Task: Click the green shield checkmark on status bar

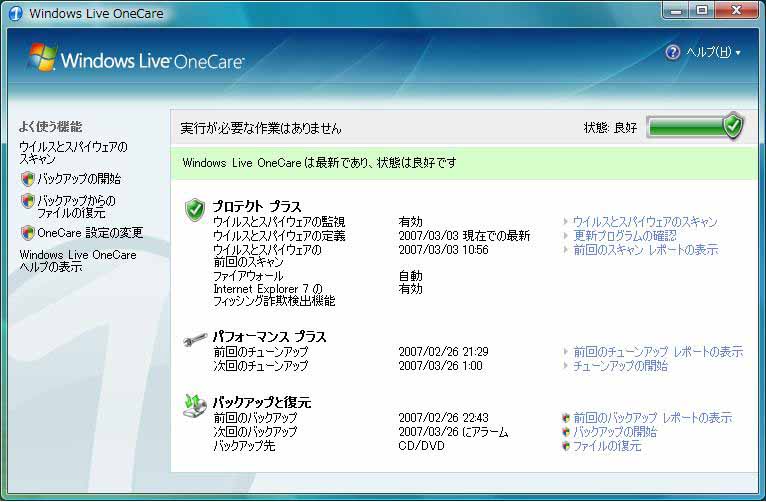Action: click(x=733, y=126)
